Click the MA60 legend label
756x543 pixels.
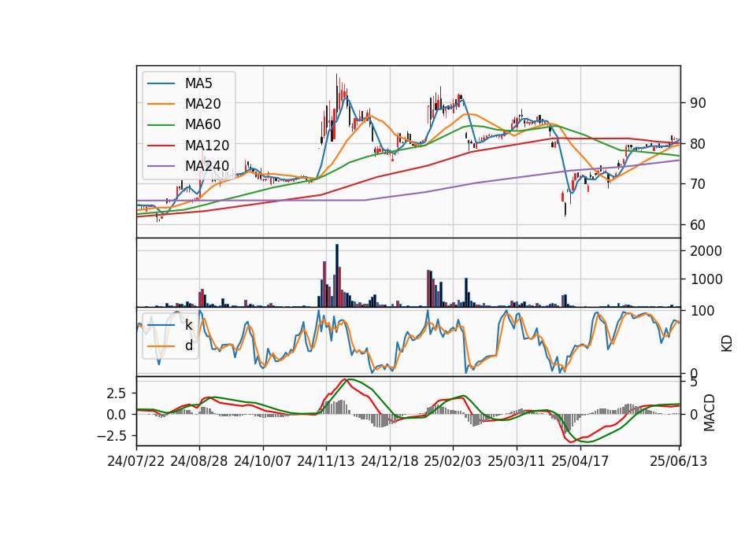pyautogui.click(x=203, y=125)
